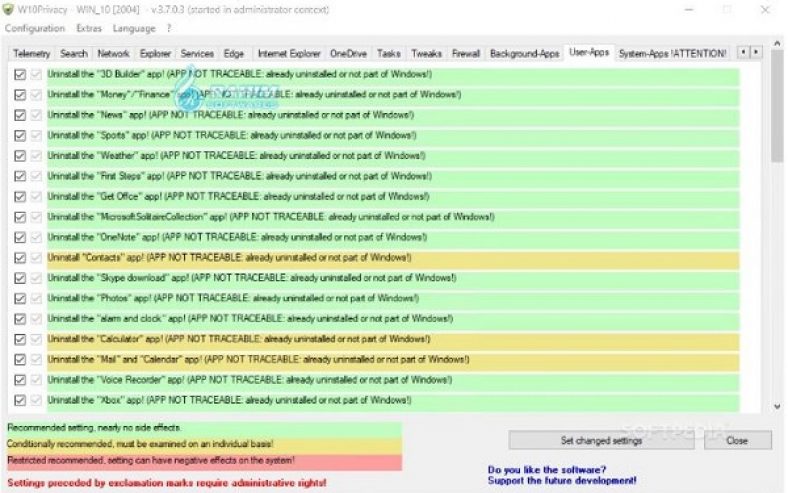Toggle the "Weather" app uninstall checkbox

(20, 156)
